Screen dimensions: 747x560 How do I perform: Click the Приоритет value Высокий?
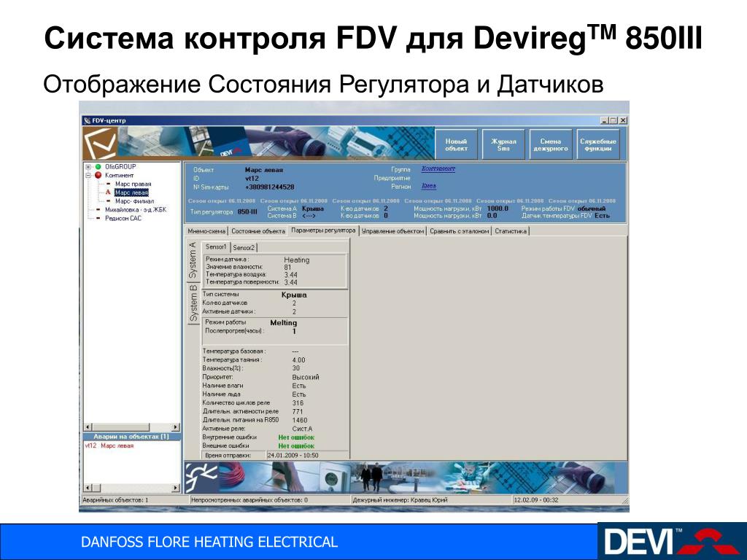coord(306,377)
